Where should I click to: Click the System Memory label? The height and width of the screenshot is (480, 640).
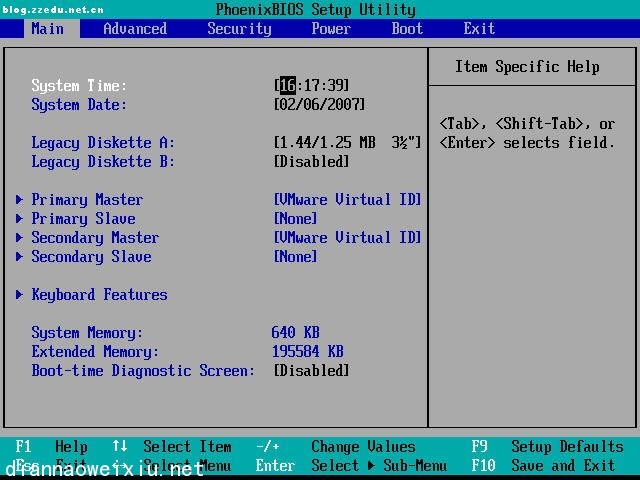click(x=87, y=333)
